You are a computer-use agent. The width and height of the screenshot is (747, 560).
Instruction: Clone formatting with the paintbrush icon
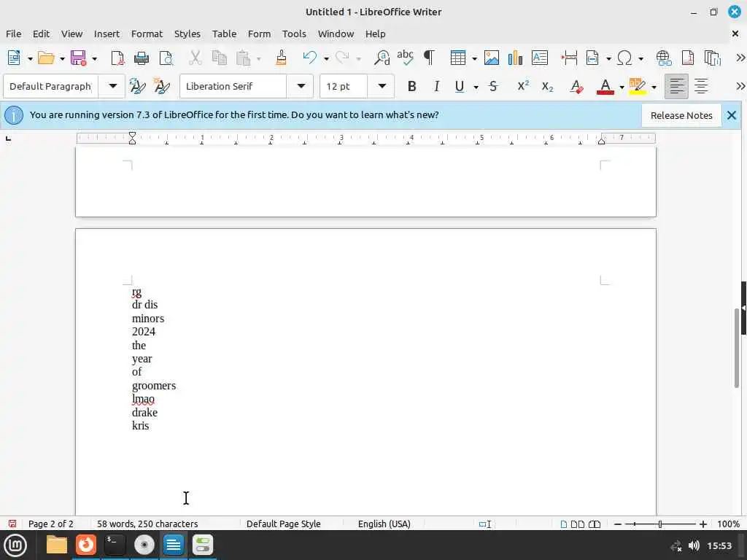click(x=281, y=58)
